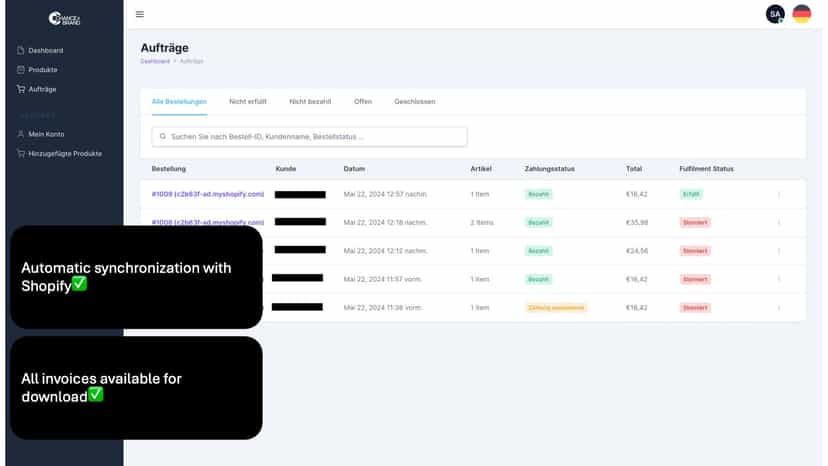
Task: Open the German flag language selector
Action: click(801, 14)
